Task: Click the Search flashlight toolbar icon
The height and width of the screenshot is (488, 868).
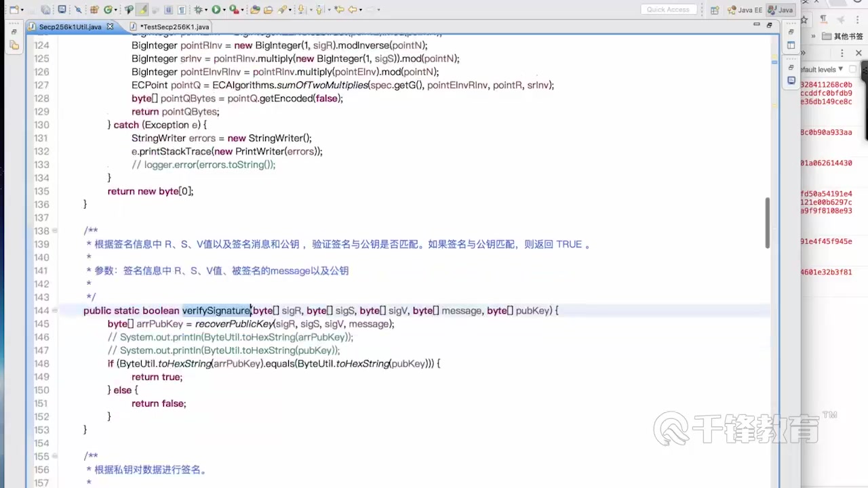Action: pyautogui.click(x=282, y=9)
